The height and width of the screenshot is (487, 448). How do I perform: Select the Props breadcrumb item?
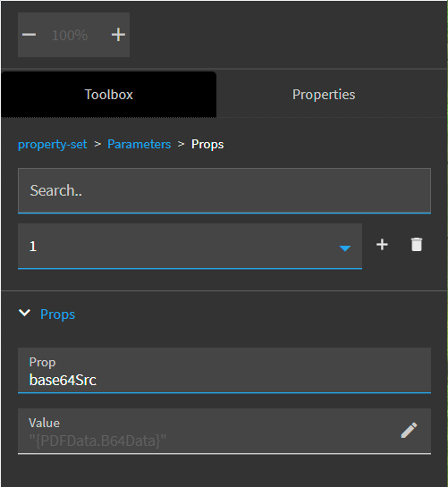point(207,144)
